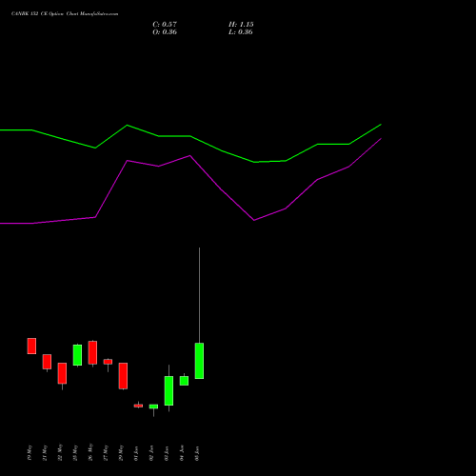Click the small green candle above 02 Jun
This screenshot has height=476, width=476.
point(153,407)
